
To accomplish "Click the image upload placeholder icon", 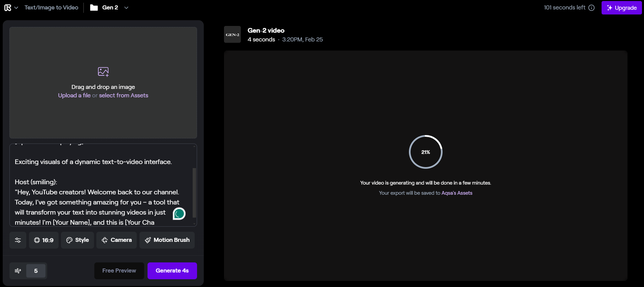I will point(103,72).
